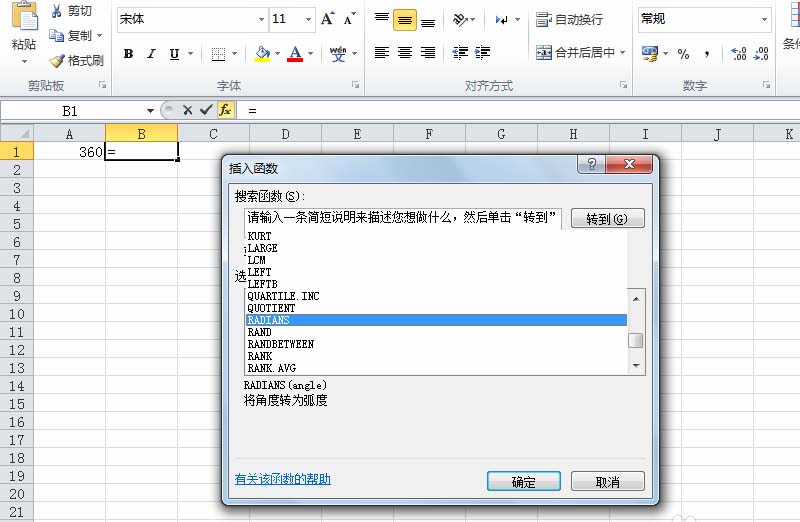The width and height of the screenshot is (800, 522).
Task: Click the Paste icon
Action: click(24, 17)
